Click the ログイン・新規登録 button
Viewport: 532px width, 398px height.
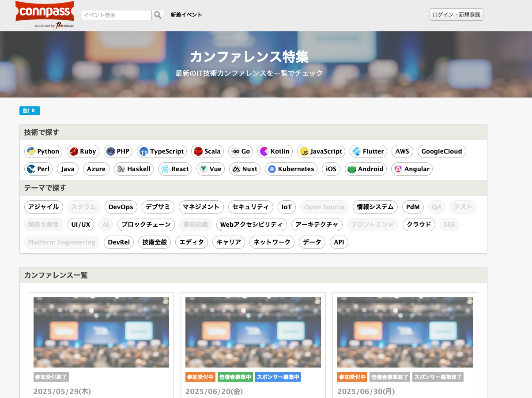456,14
